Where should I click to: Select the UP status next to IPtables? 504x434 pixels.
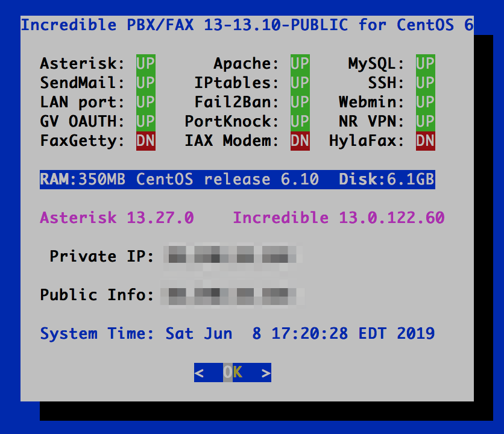tap(300, 83)
